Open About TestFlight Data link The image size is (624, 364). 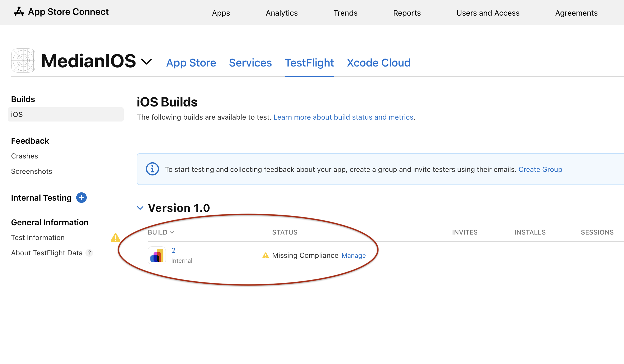(47, 253)
